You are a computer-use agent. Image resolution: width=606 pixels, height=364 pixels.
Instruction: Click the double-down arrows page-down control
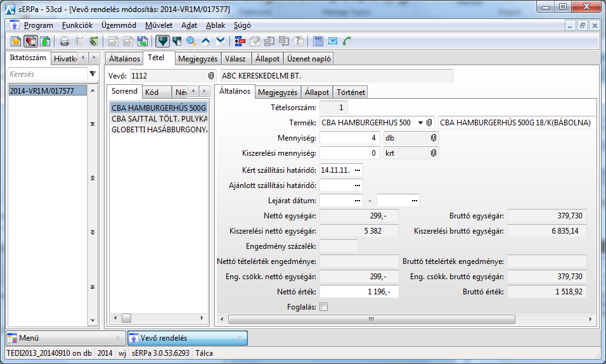(93, 232)
